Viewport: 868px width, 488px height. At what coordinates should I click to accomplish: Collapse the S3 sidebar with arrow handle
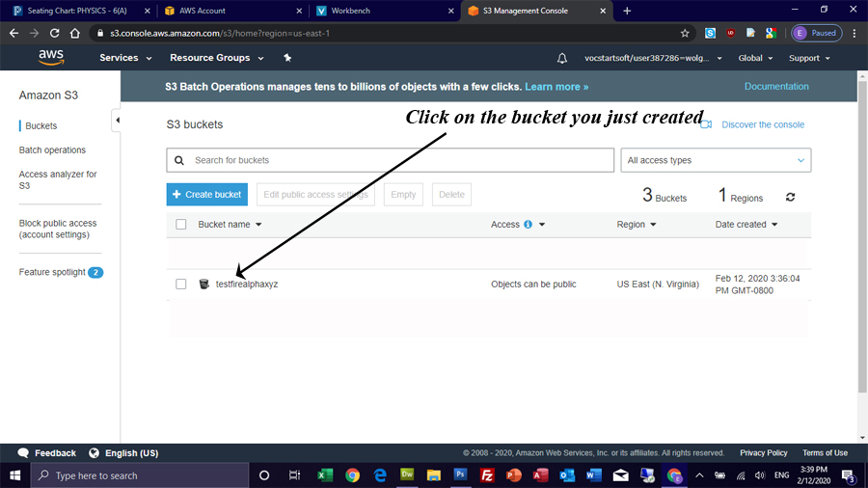[x=117, y=121]
